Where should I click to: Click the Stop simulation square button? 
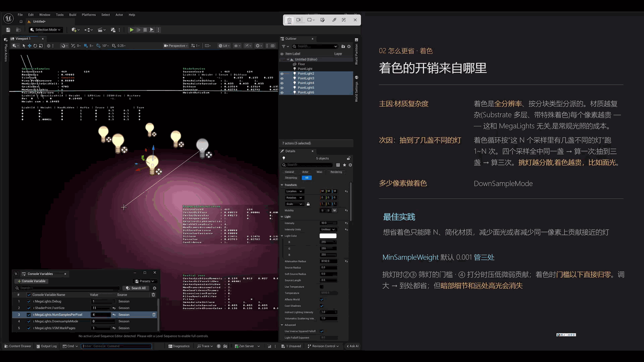(x=145, y=30)
